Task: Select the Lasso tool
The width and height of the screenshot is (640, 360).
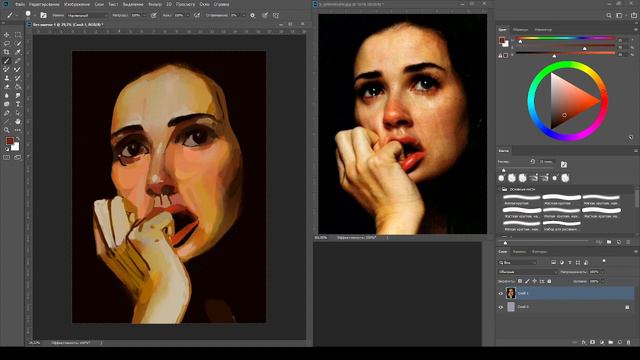Action: [7, 43]
